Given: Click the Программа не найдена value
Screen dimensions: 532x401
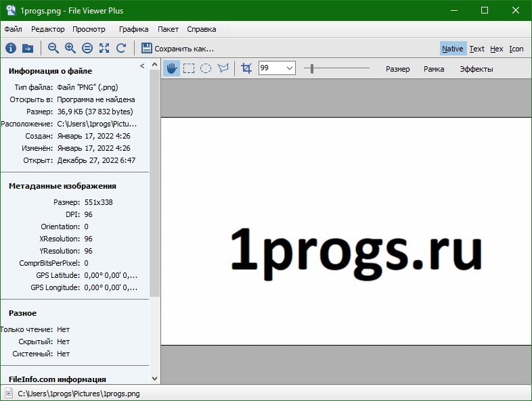Looking at the screenshot, I should point(96,99).
